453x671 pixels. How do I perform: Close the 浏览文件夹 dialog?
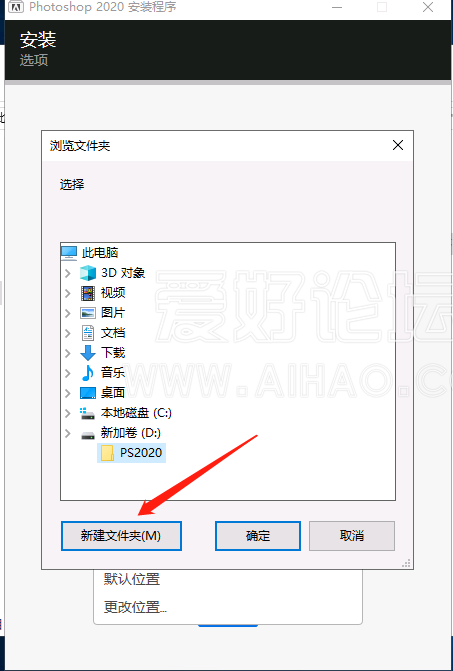tap(398, 145)
